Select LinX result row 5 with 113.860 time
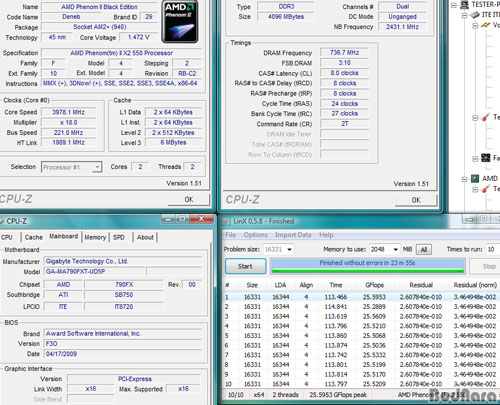Viewport: 500px width, 405px height. tap(361, 336)
